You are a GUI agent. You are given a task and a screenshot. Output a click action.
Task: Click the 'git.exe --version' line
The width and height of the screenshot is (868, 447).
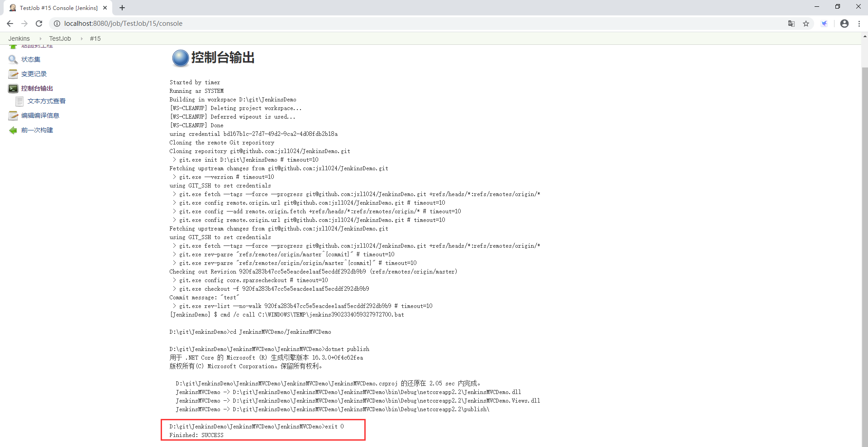[x=223, y=177]
